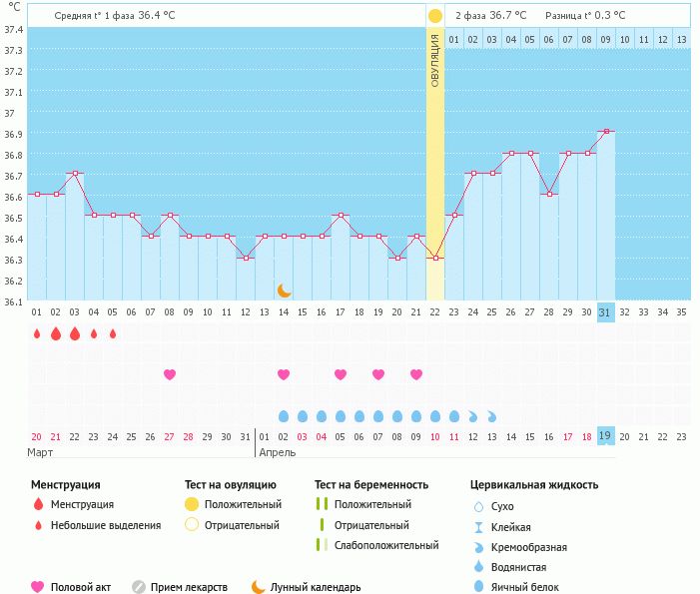
Task: Click the moon icon on cycle day 14
Action: pyautogui.click(x=285, y=290)
